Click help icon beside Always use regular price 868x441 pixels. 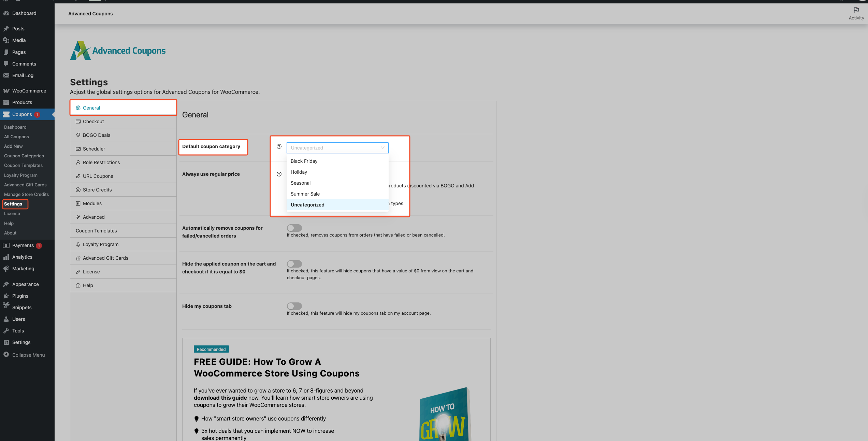pyautogui.click(x=279, y=174)
